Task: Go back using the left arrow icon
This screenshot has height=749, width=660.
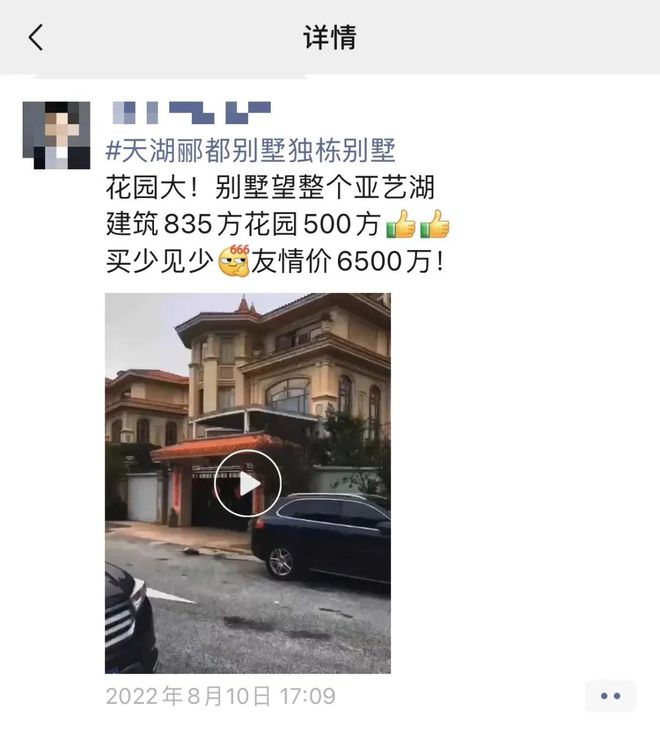Action: pyautogui.click(x=36, y=37)
